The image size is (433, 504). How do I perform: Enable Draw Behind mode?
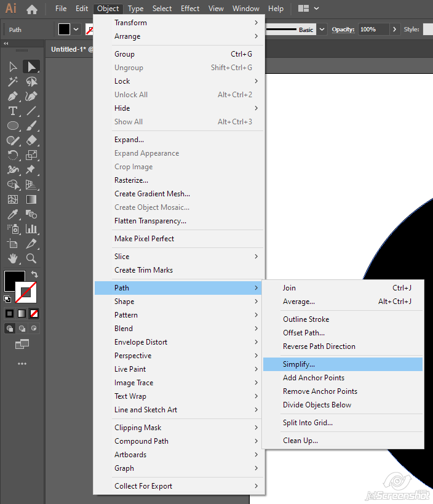click(x=22, y=329)
